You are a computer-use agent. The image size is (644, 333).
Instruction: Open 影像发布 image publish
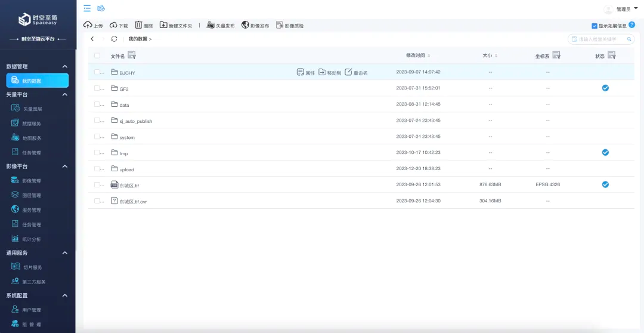pyautogui.click(x=255, y=26)
